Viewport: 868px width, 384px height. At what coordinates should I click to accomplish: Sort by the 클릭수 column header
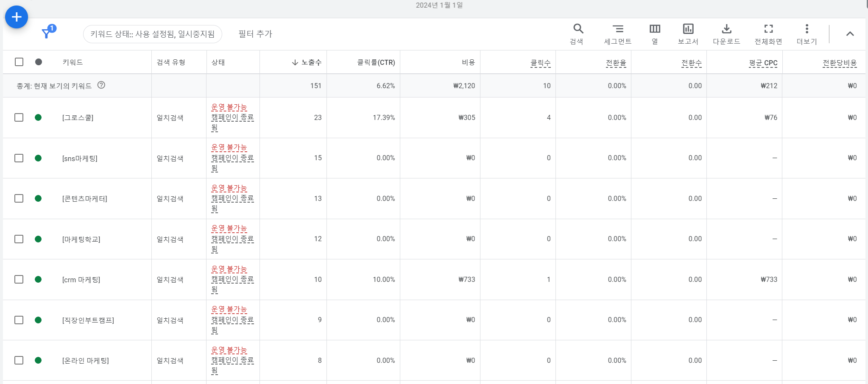(541, 63)
